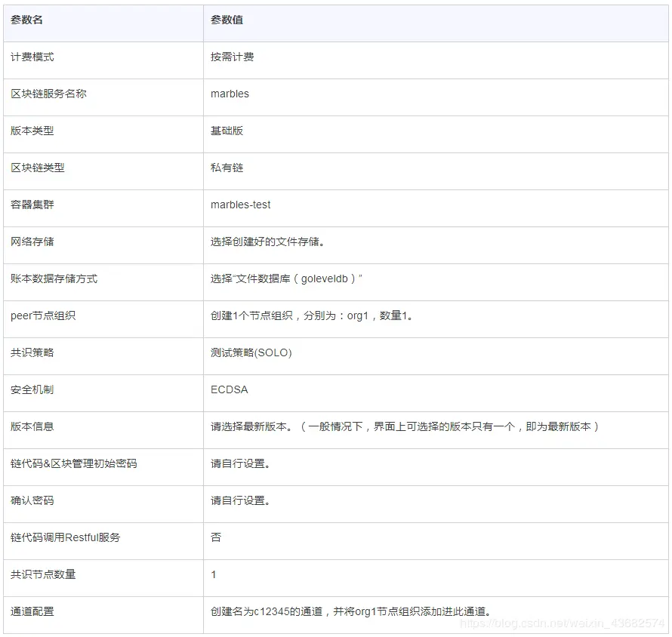Screen dimensions: 672x637
Task: Select the ECDSA value
Action: [x=230, y=389]
